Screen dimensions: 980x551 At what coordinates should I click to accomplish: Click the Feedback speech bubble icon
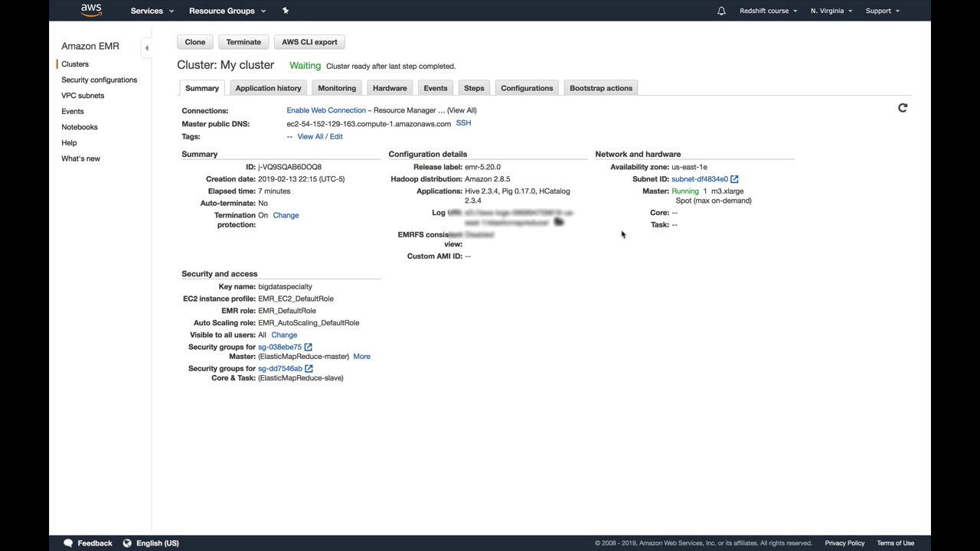[x=68, y=543]
